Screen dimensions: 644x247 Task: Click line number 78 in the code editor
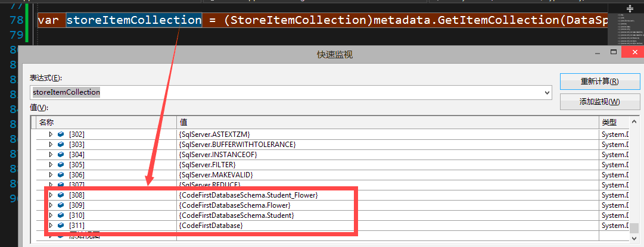tap(15, 20)
